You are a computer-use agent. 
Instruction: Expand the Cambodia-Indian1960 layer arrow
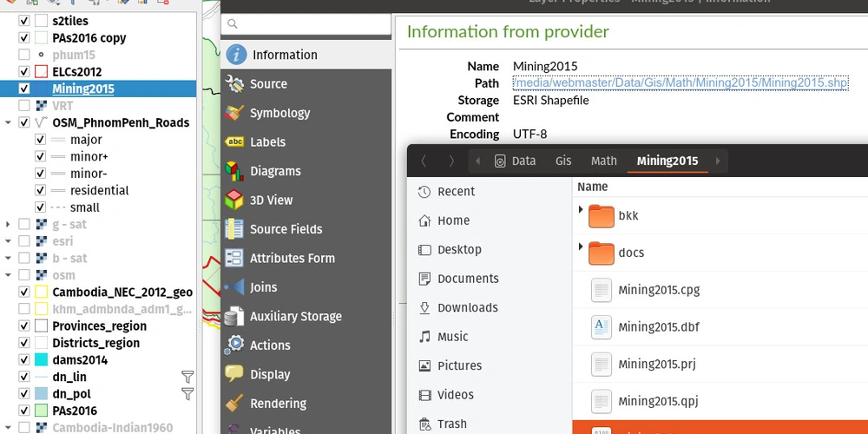click(x=8, y=427)
